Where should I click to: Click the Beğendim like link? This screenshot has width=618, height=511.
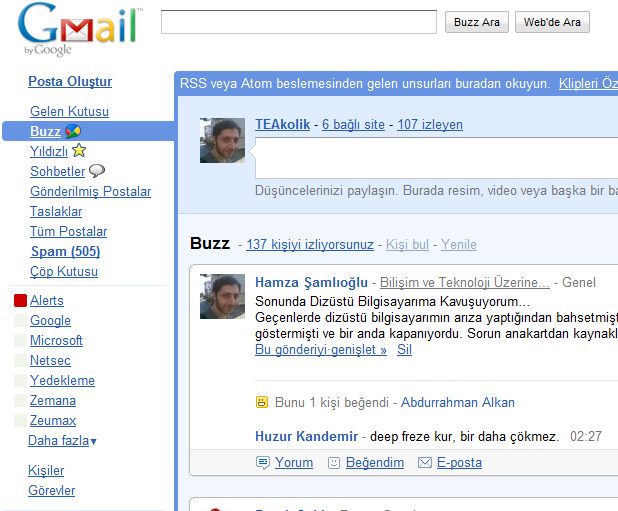pyautogui.click(x=375, y=463)
